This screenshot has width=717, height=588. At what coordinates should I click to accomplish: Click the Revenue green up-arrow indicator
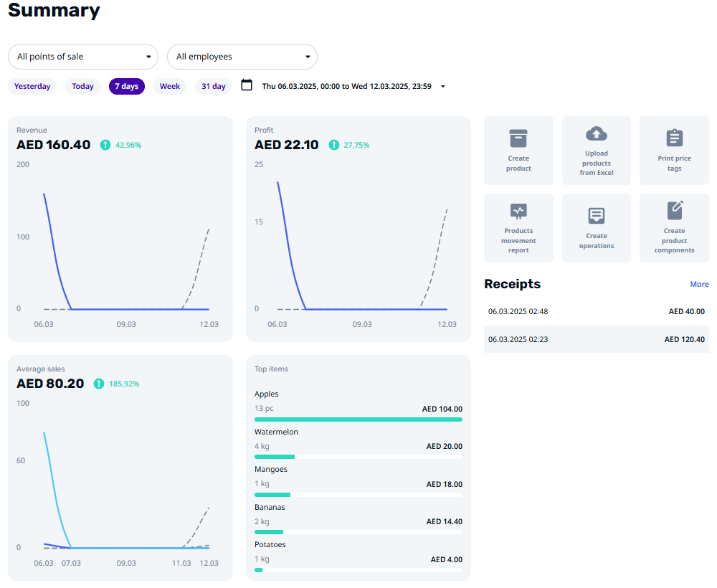click(x=105, y=145)
